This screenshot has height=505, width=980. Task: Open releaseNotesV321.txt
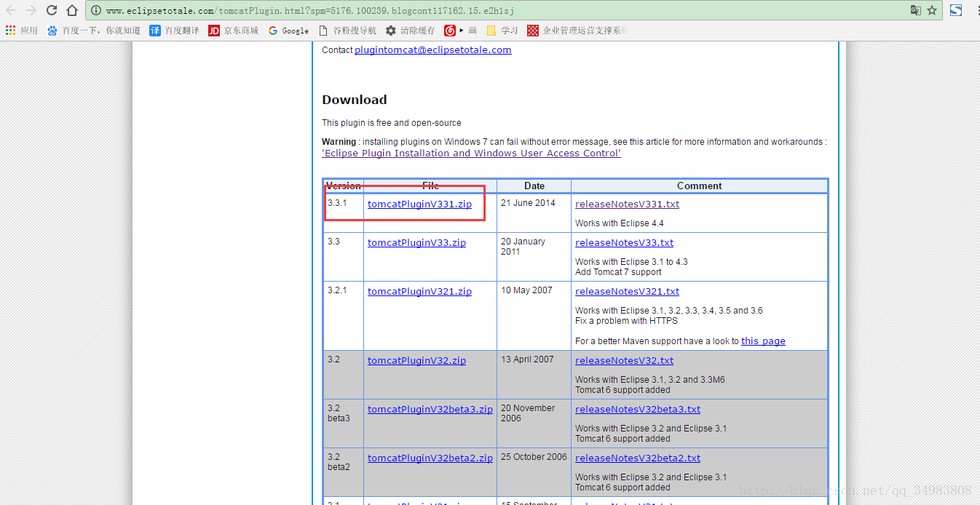pyautogui.click(x=627, y=292)
